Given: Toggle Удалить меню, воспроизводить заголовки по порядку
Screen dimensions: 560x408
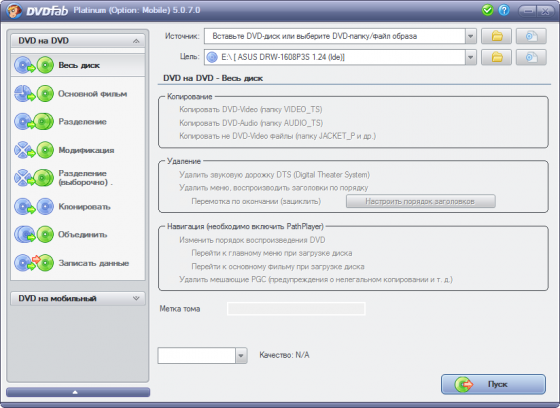Looking at the screenshot, I should [x=274, y=188].
